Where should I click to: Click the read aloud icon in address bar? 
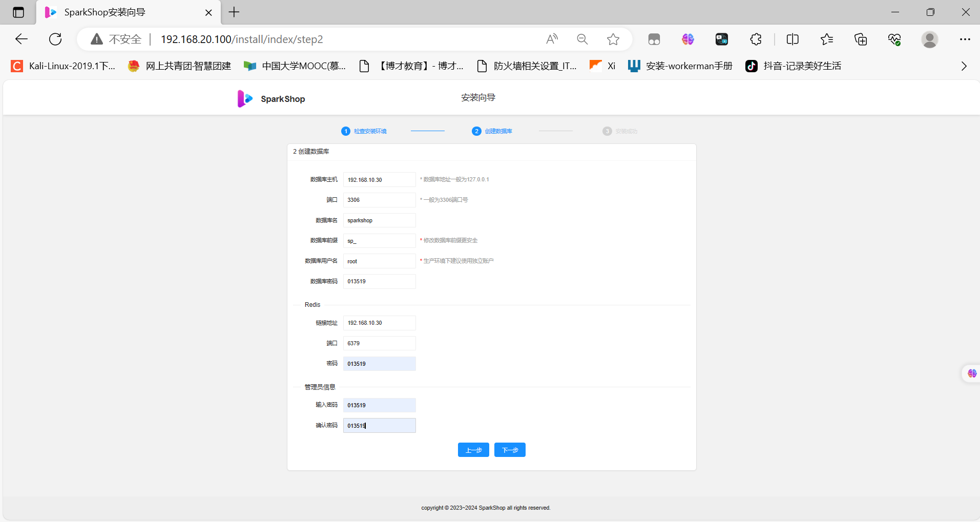pyautogui.click(x=552, y=39)
